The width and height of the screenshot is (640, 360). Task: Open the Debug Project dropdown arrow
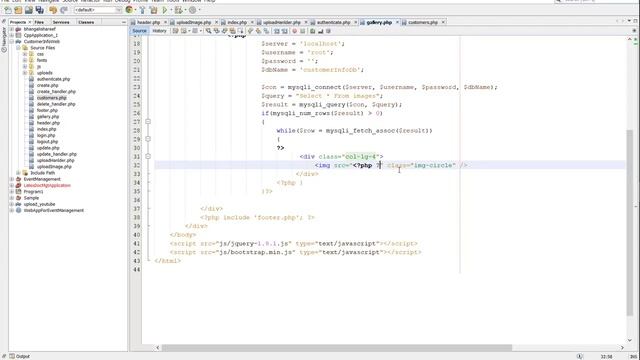pos(185,10)
